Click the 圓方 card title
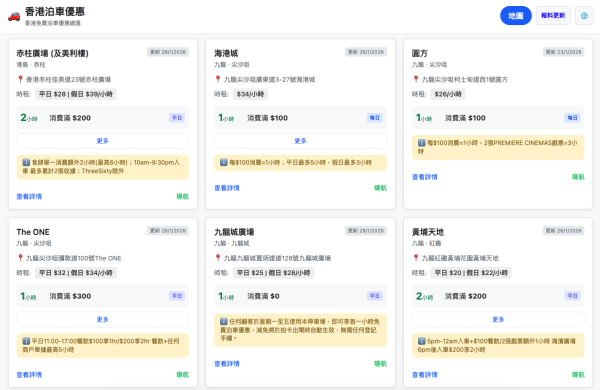Screen dimensions: 600x390 (x=420, y=53)
